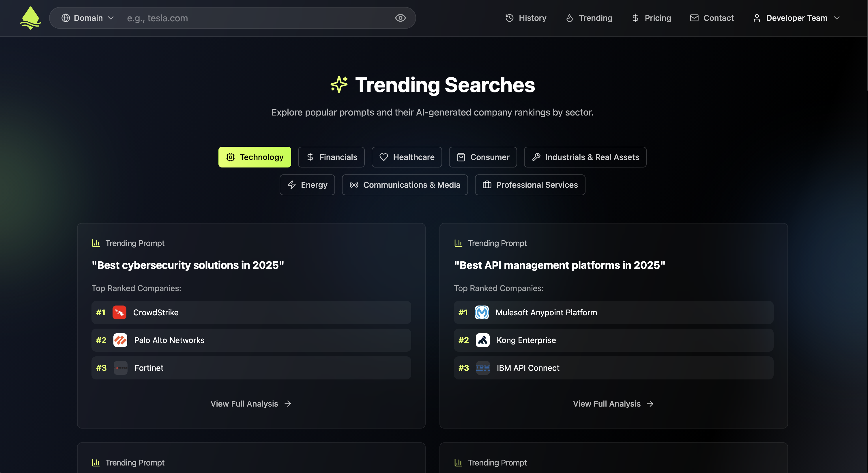Screen dimensions: 868x473
Task: Click the Industrials wrench icon
Action: 536,157
